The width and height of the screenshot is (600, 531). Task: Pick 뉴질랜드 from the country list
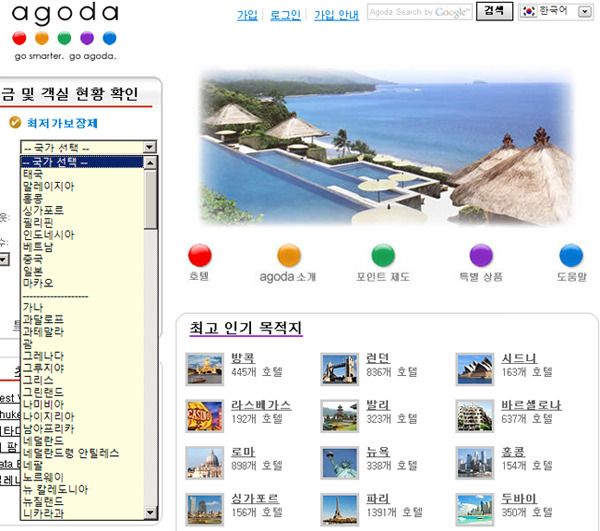[82, 501]
